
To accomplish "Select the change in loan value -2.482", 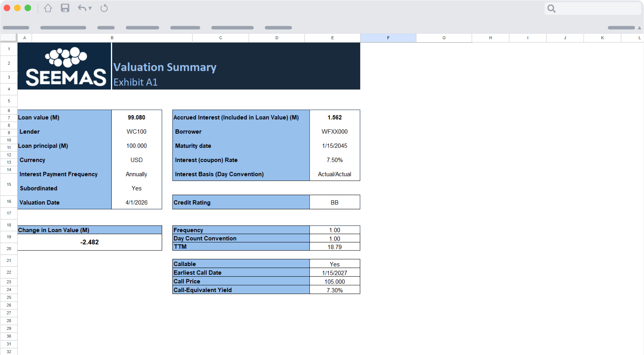I will click(x=90, y=242).
